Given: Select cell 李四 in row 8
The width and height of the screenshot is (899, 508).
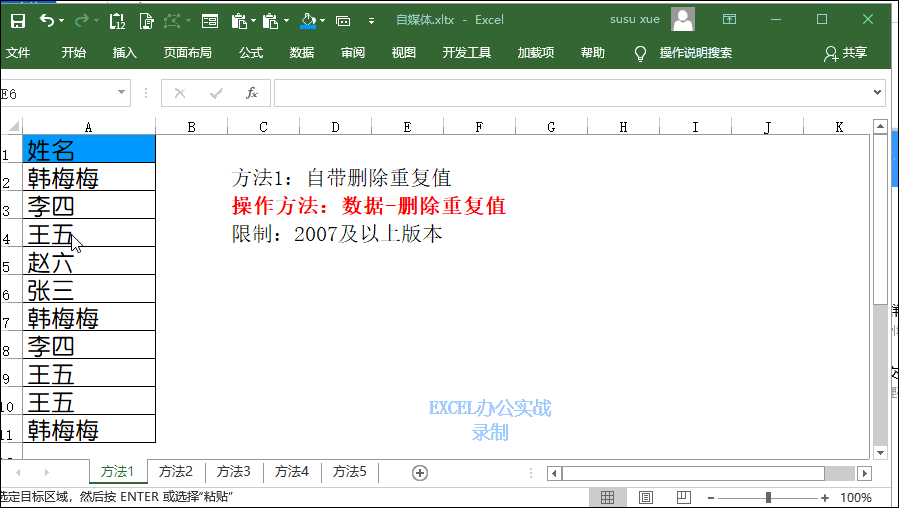Looking at the screenshot, I should [89, 345].
